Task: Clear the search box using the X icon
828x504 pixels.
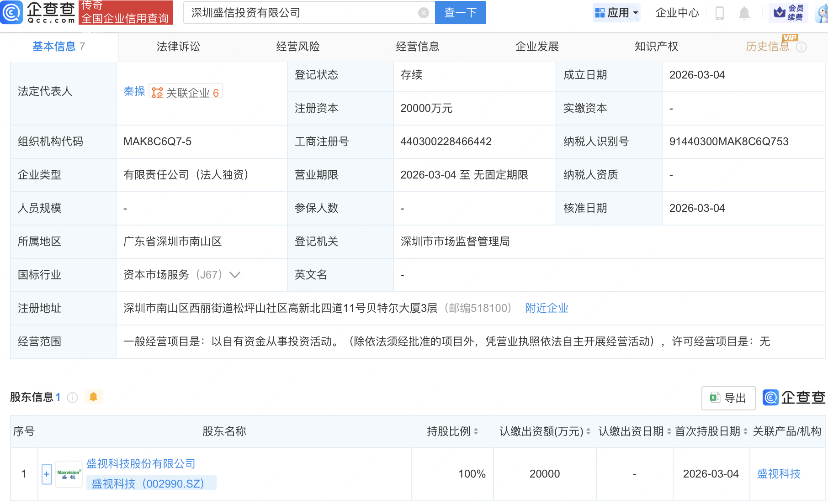Action: coord(423,13)
